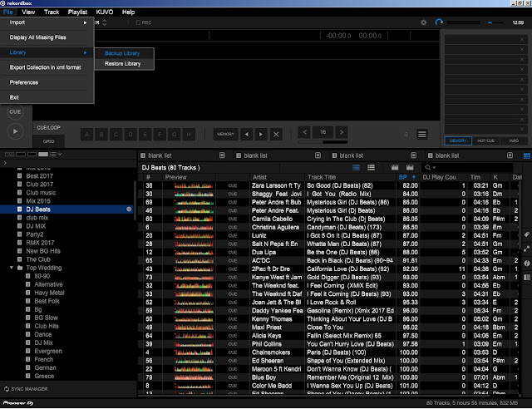Toggle the fourth blank list palette icon
The height and width of the screenshot is (409, 532).
click(x=510, y=155)
